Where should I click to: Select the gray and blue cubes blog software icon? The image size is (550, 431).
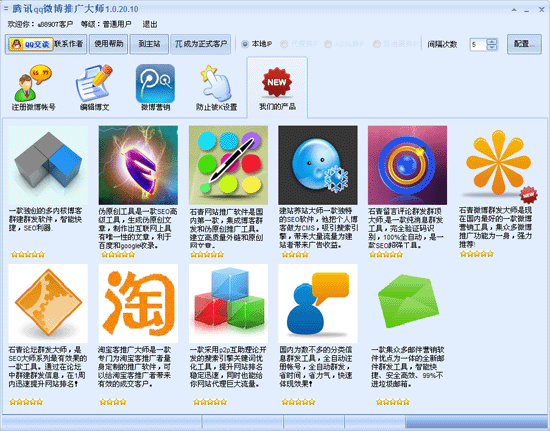[x=48, y=165]
